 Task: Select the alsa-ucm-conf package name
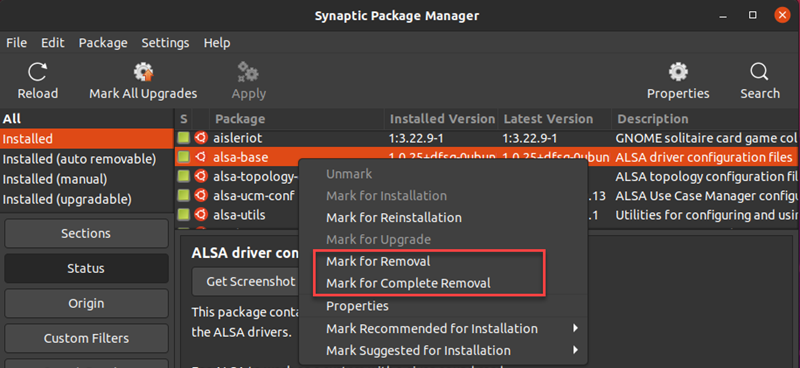coord(254,195)
